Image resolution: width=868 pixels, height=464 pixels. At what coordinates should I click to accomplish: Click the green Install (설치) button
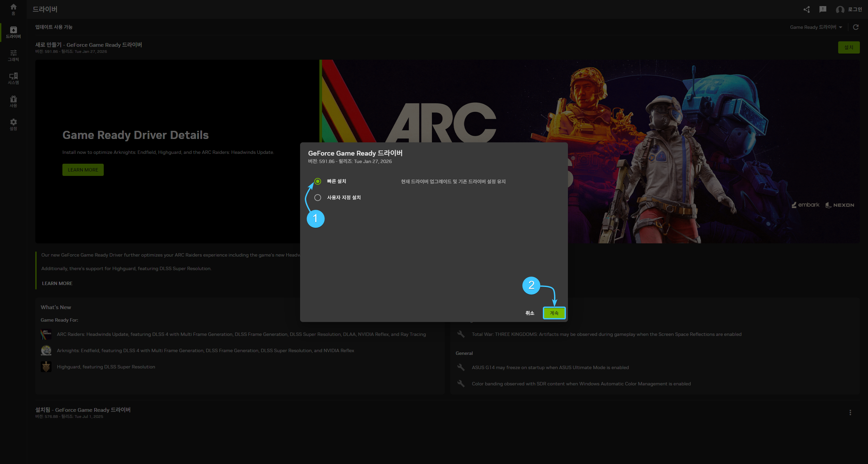tap(849, 47)
